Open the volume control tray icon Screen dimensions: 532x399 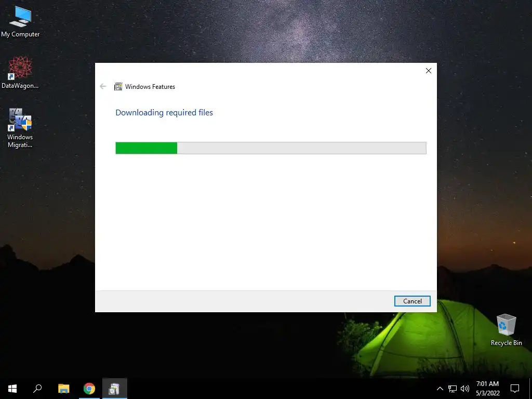click(x=465, y=389)
